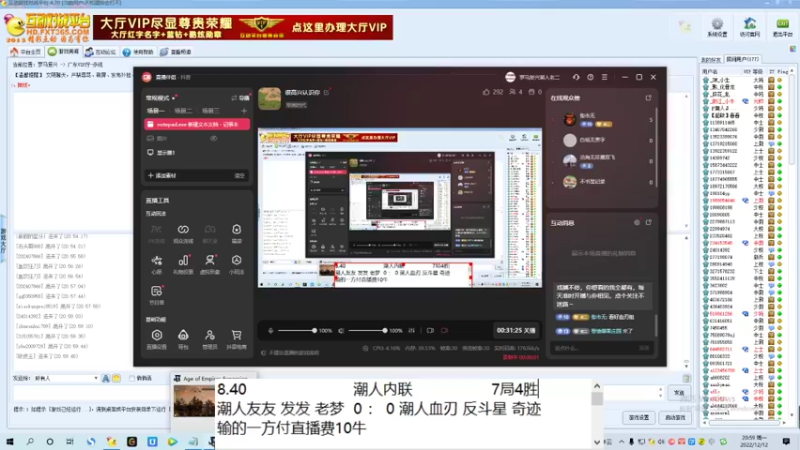The height and width of the screenshot is (450, 800).
Task: Open the Douyin e-commerce cart tool
Action: pyautogui.click(x=236, y=339)
